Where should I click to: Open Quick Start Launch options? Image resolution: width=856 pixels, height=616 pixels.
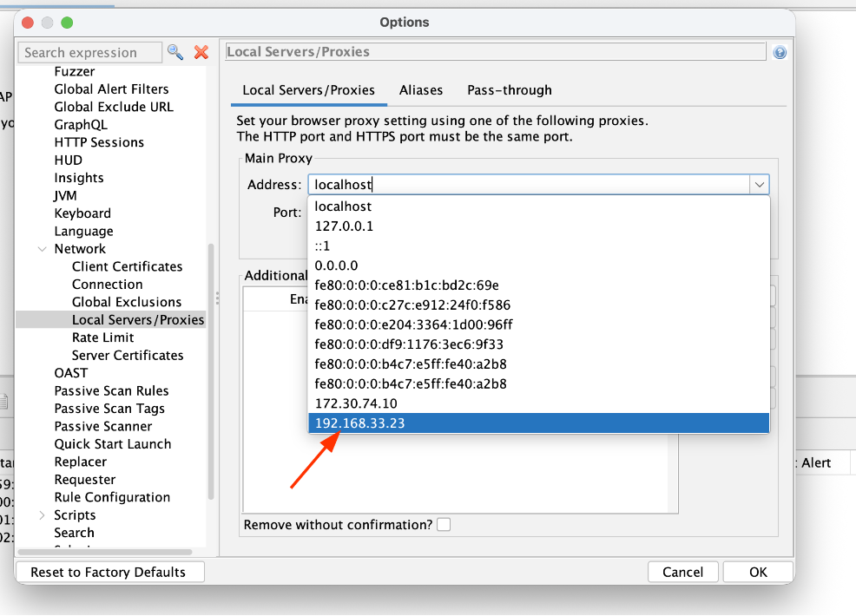click(113, 444)
